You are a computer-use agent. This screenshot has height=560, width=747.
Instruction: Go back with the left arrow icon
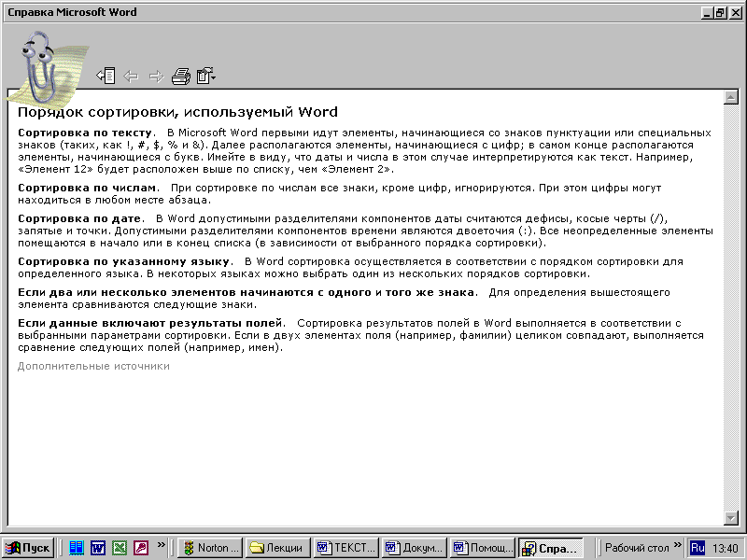click(x=131, y=77)
